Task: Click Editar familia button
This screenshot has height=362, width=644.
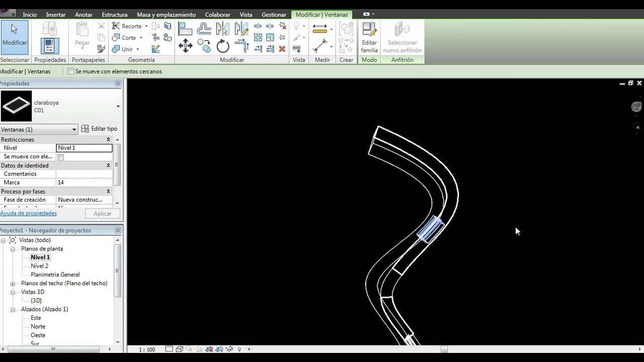Action: 369,38
